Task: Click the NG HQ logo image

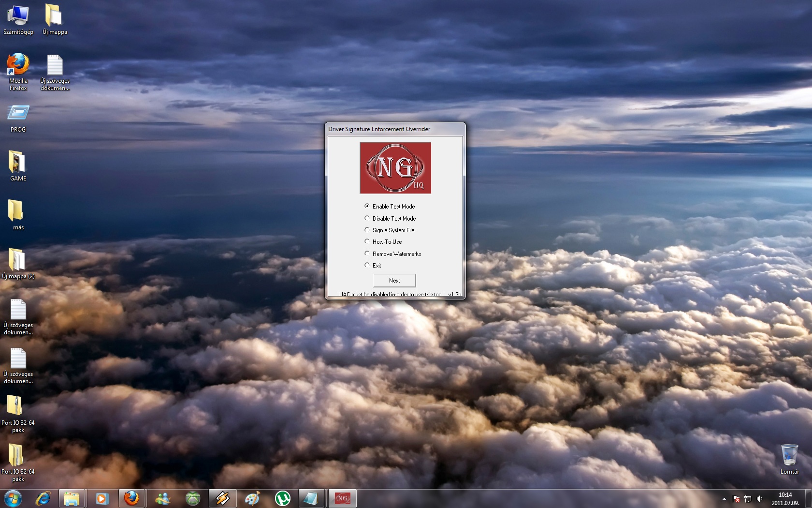Action: [395, 167]
